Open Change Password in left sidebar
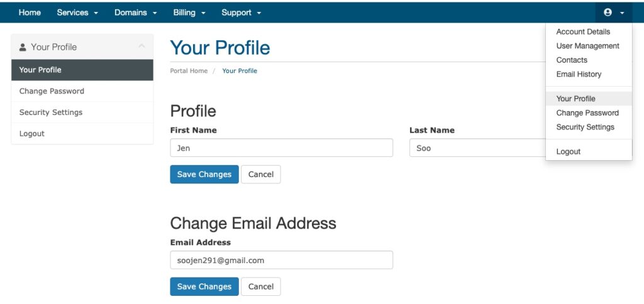This screenshot has width=644, height=304. click(82, 91)
